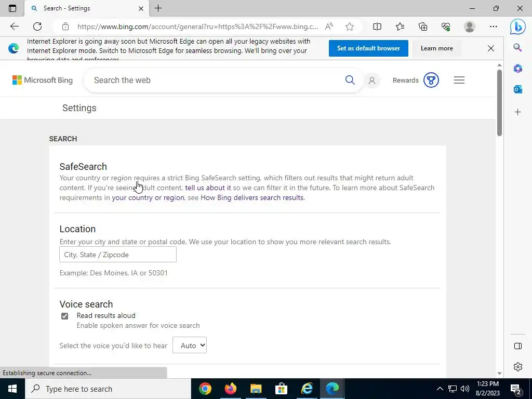The width and height of the screenshot is (532, 399).
Task: Open Browser essentials heart icon
Action: coord(446,26)
